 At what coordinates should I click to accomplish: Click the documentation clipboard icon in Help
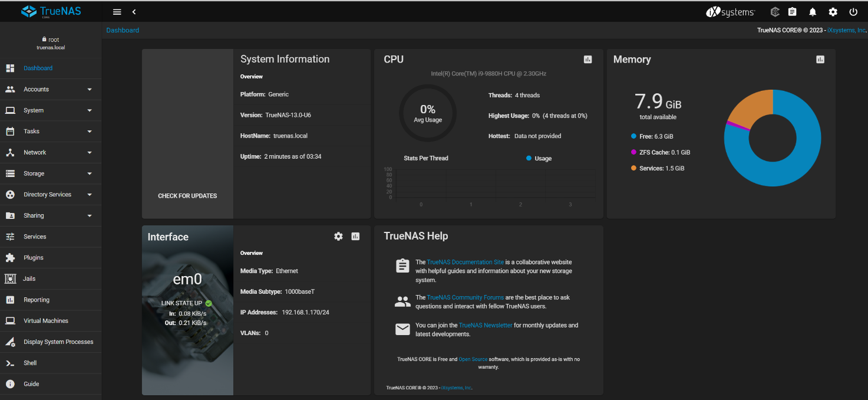[402, 265]
